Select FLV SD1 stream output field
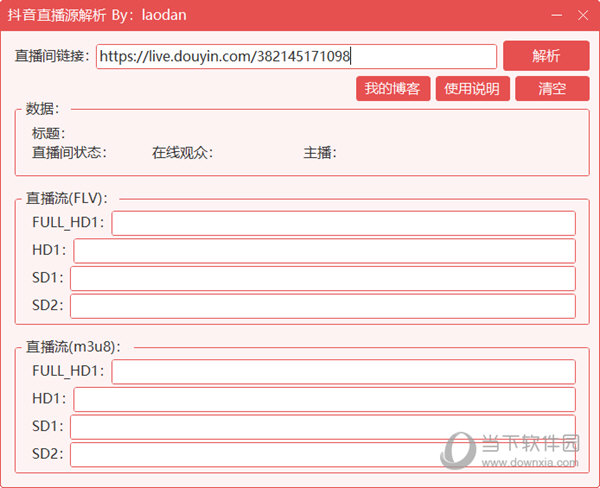600x488 pixels. point(323,278)
